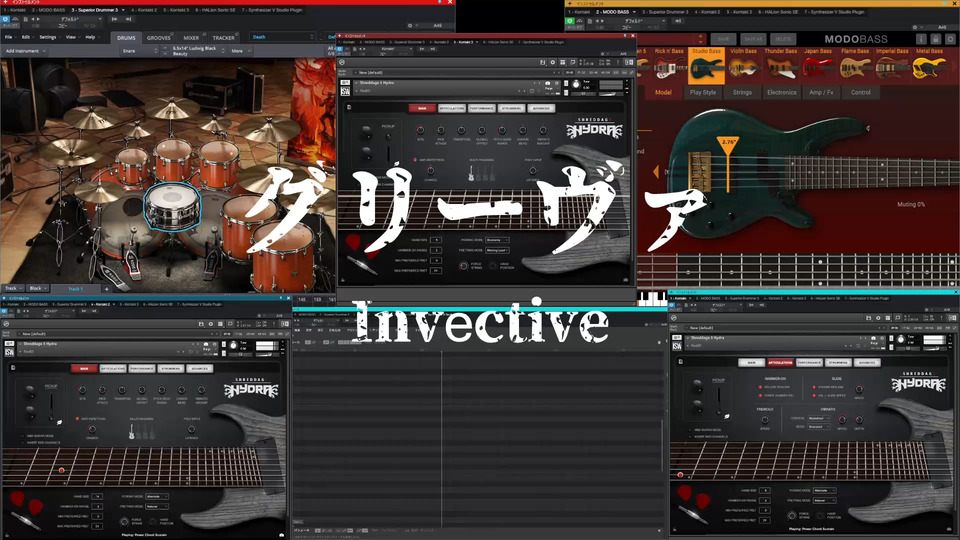Open the Add Instrument dropdown
The height and width of the screenshot is (540, 960).
click(x=25, y=51)
